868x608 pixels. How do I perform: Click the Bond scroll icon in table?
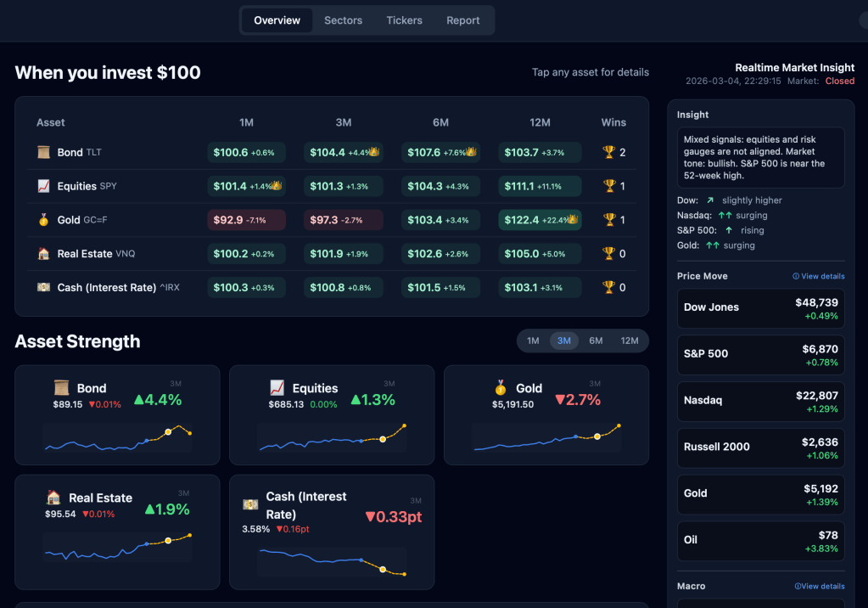43,153
